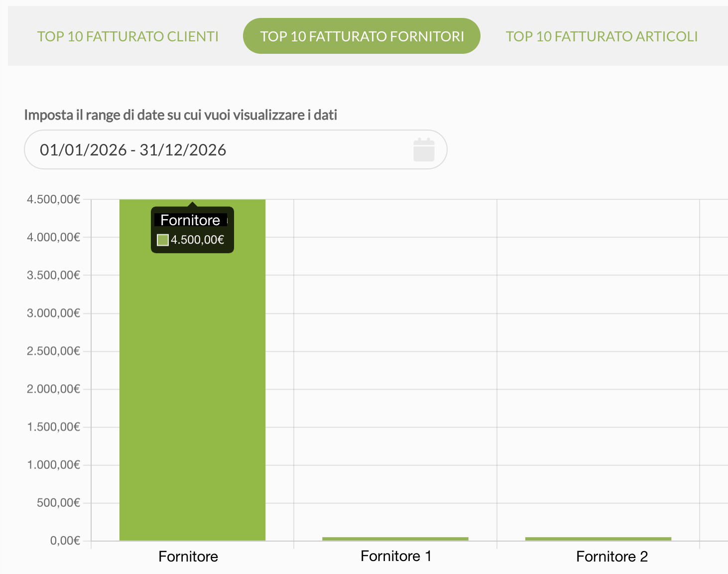Image resolution: width=728 pixels, height=574 pixels.
Task: Click the 4.000,00€ y-axis label
Action: pyautogui.click(x=53, y=237)
